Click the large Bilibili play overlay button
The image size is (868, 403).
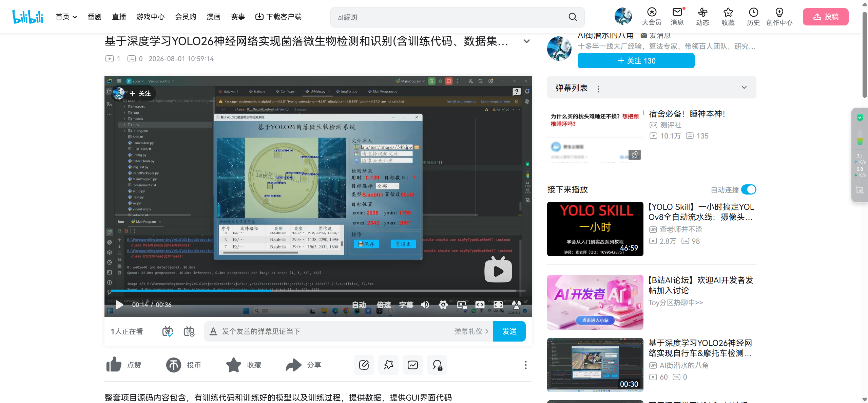(x=498, y=270)
